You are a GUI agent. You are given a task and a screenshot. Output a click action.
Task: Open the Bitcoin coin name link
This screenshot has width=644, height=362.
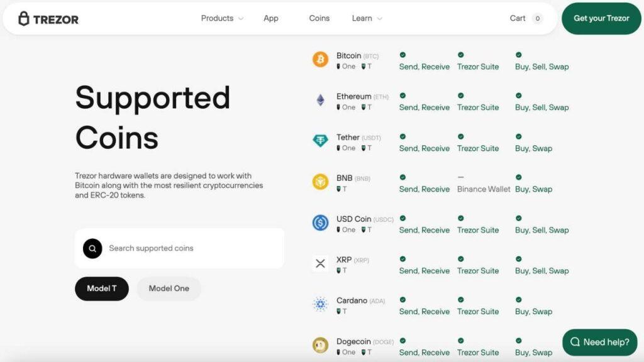(x=348, y=55)
